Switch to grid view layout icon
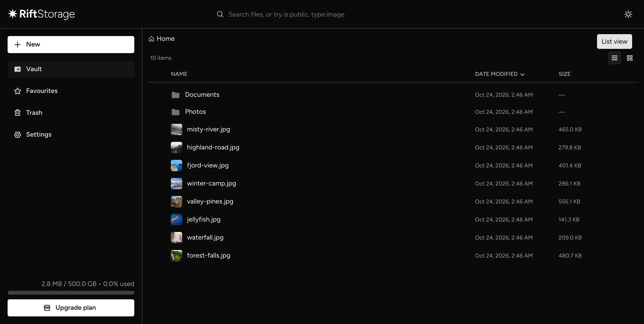The height and width of the screenshot is (324, 644). 630,58
